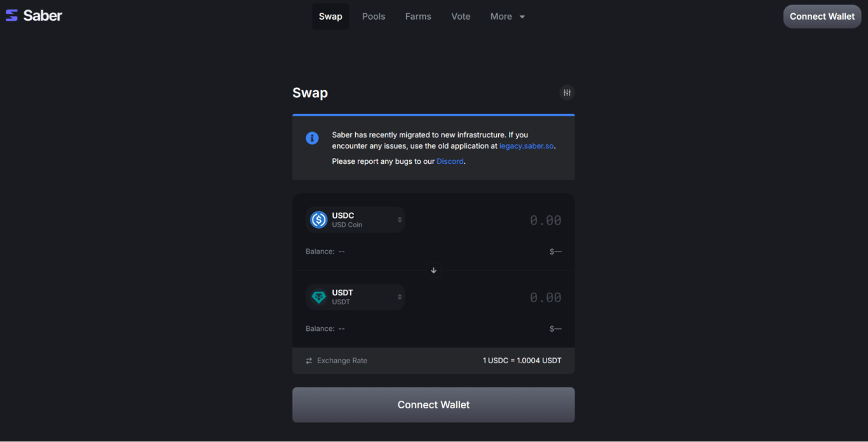Go to the Farms tab

418,17
